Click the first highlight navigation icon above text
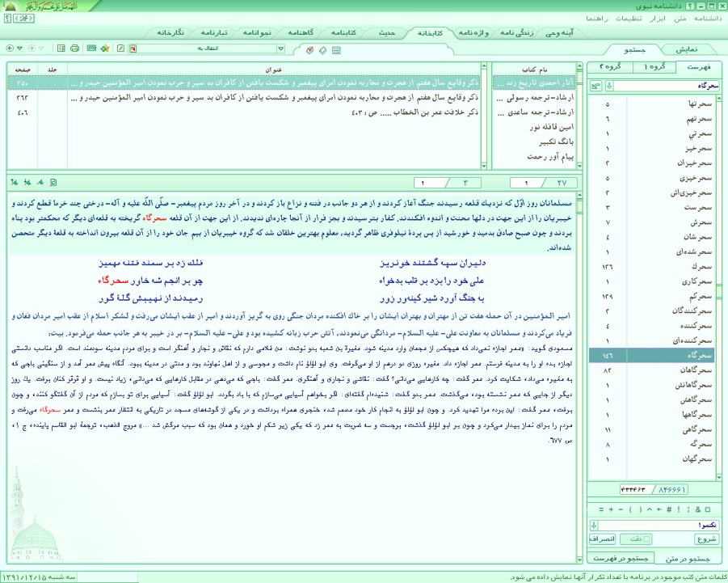Screen dimensions: 728x583 tap(15, 183)
